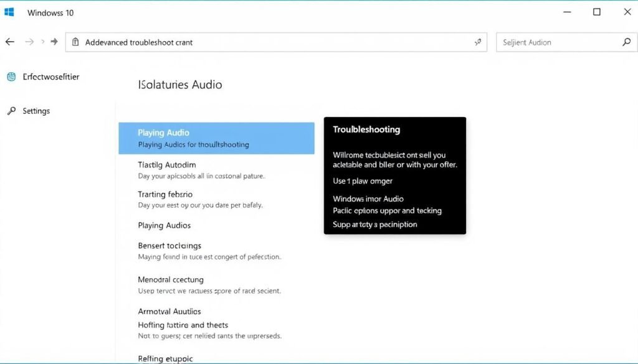
Task: Click Use 1 plaw omger in tooltip
Action: [363, 181]
